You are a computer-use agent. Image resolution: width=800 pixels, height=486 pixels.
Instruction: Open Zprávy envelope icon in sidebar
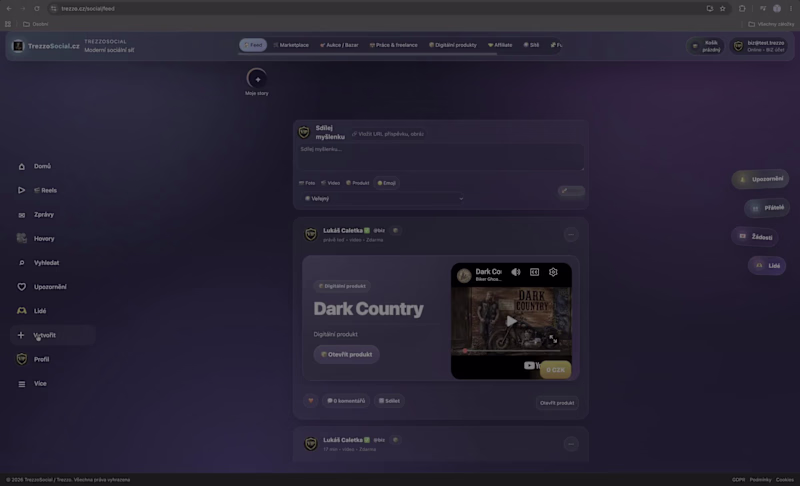tap(21, 215)
